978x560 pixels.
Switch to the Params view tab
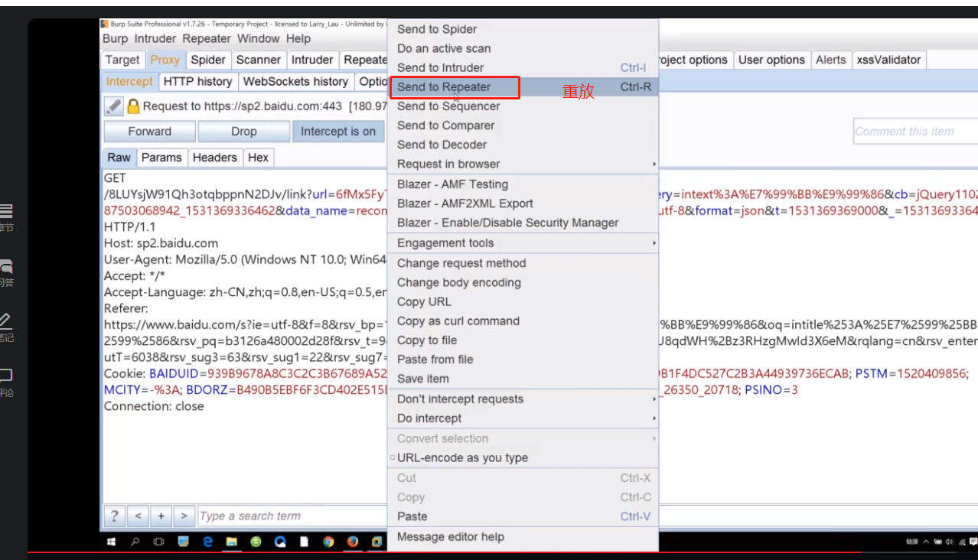[x=161, y=158]
